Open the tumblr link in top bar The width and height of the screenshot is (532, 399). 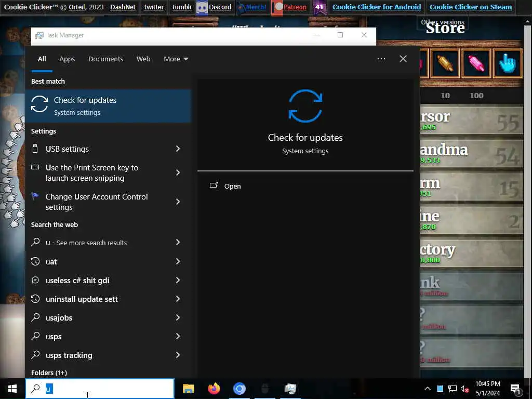pyautogui.click(x=182, y=7)
